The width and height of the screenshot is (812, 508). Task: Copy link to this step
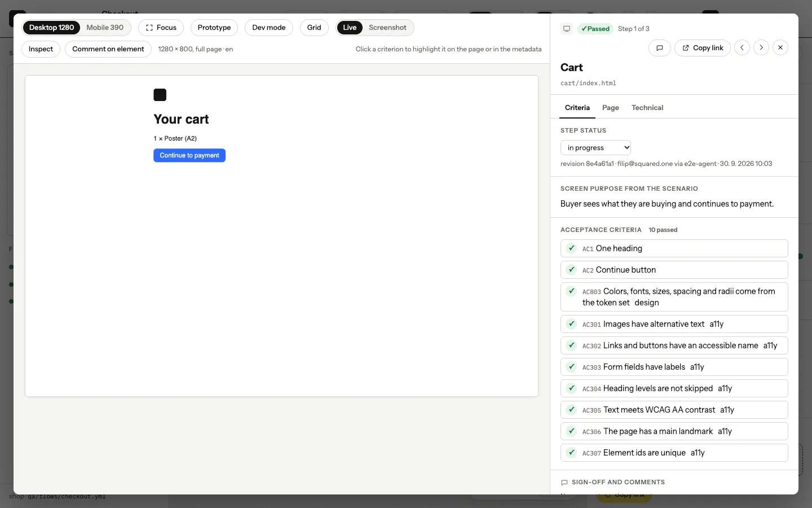(x=703, y=48)
